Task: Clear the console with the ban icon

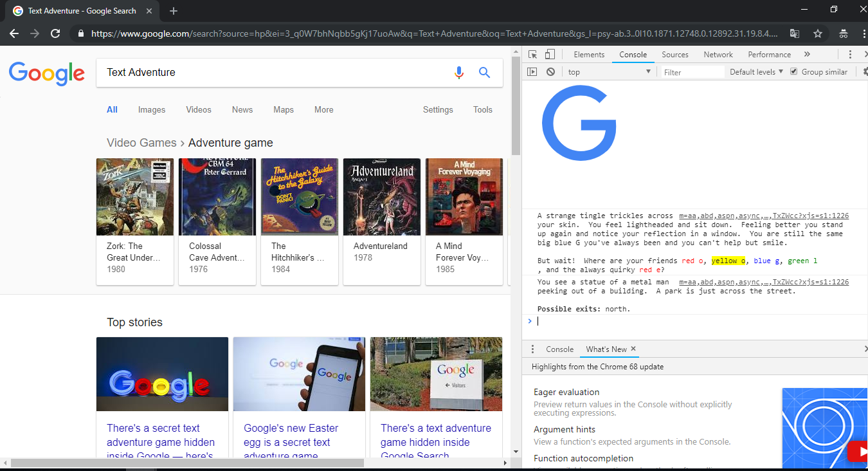Action: tap(550, 72)
